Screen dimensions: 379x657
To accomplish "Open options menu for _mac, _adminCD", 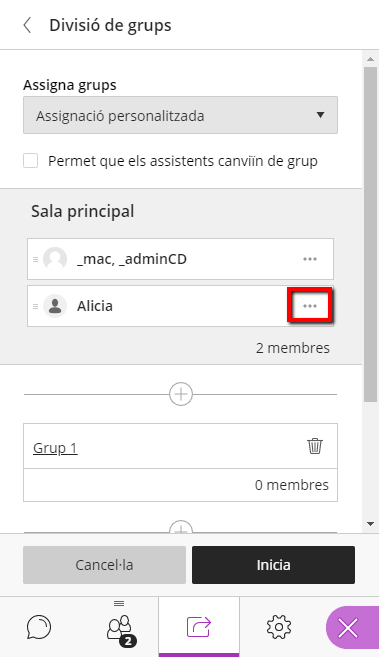I will [310, 259].
